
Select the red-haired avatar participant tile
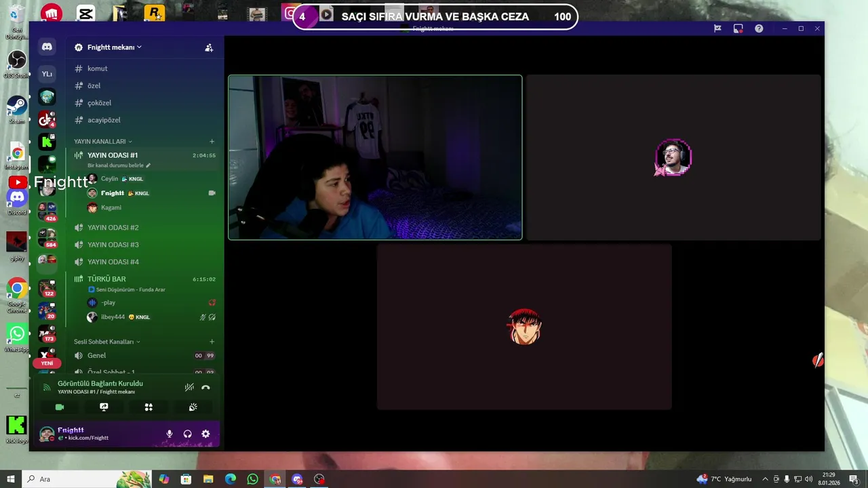524,327
